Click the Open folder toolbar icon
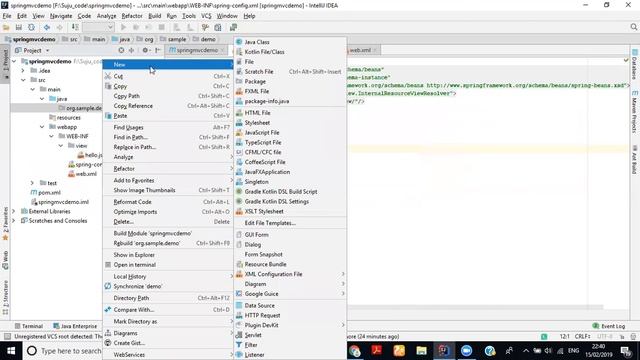The width and height of the screenshot is (640, 360). point(6,27)
